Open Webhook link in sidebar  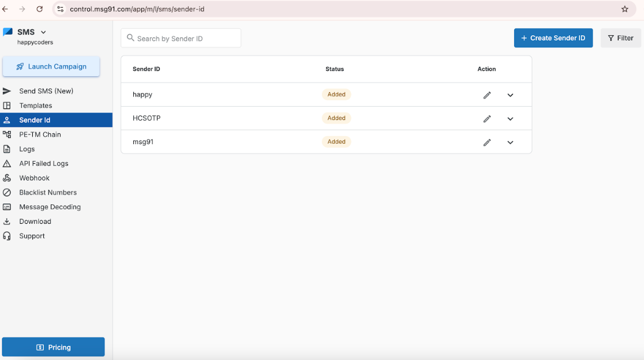(57, 178)
